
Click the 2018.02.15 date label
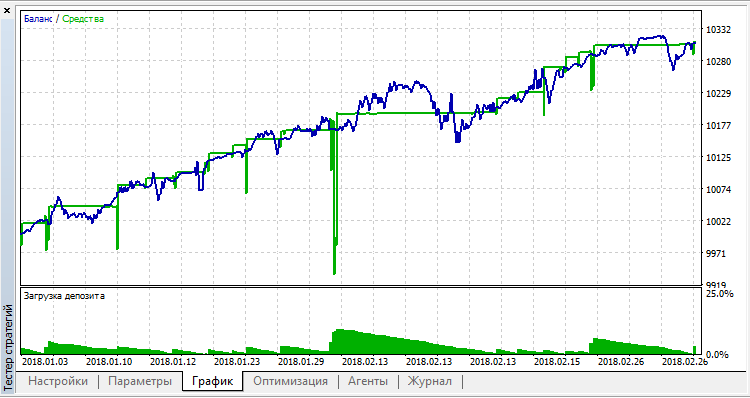pos(557,362)
